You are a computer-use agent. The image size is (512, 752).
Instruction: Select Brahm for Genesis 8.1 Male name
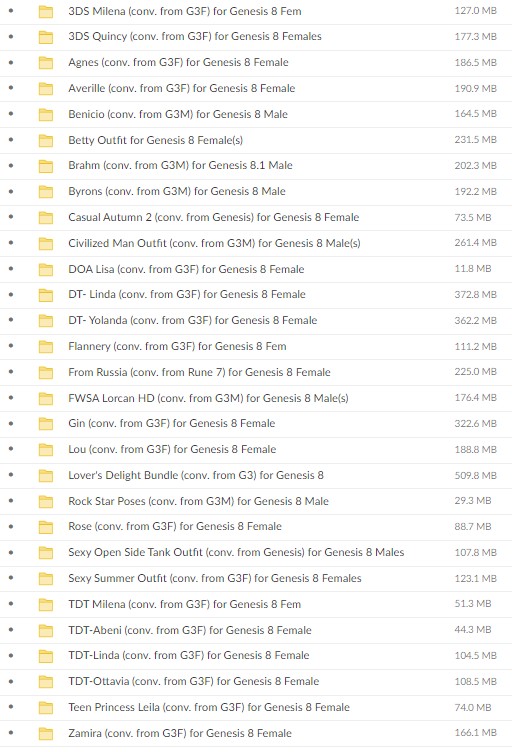[x=180, y=165]
